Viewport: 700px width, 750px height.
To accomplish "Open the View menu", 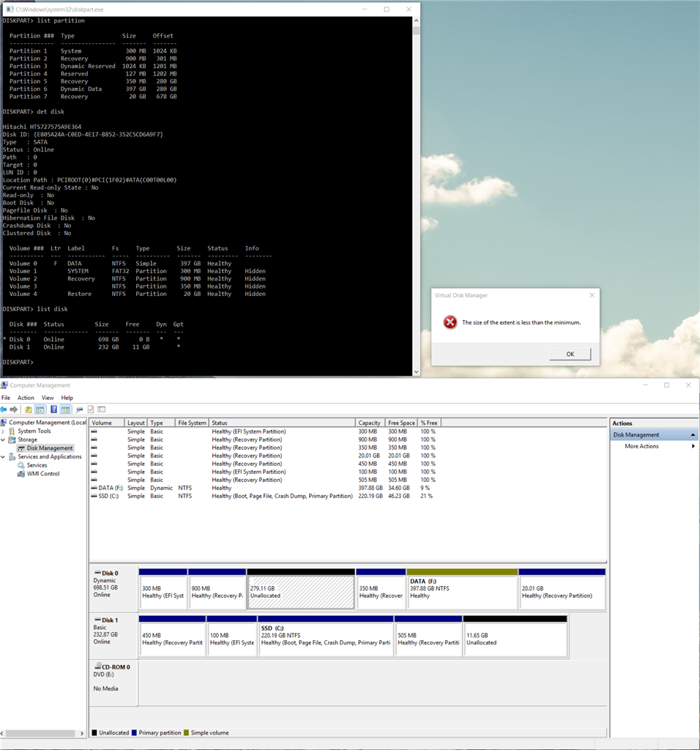I will (x=48, y=398).
